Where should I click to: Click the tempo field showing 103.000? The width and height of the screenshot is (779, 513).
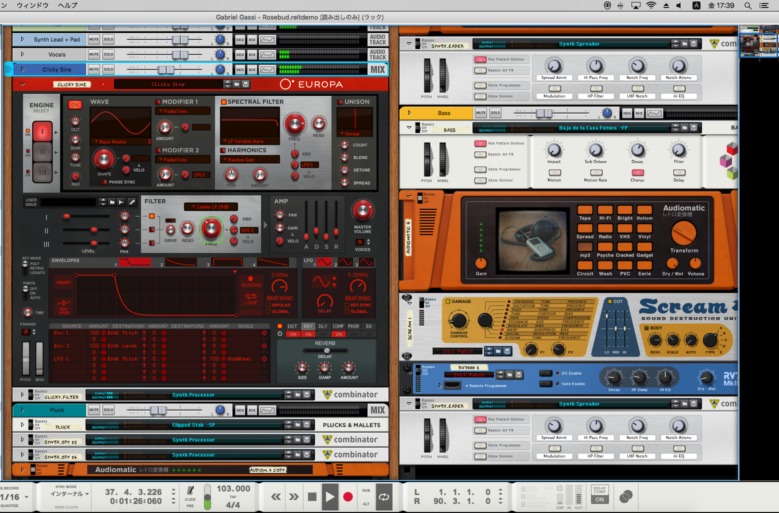click(234, 489)
